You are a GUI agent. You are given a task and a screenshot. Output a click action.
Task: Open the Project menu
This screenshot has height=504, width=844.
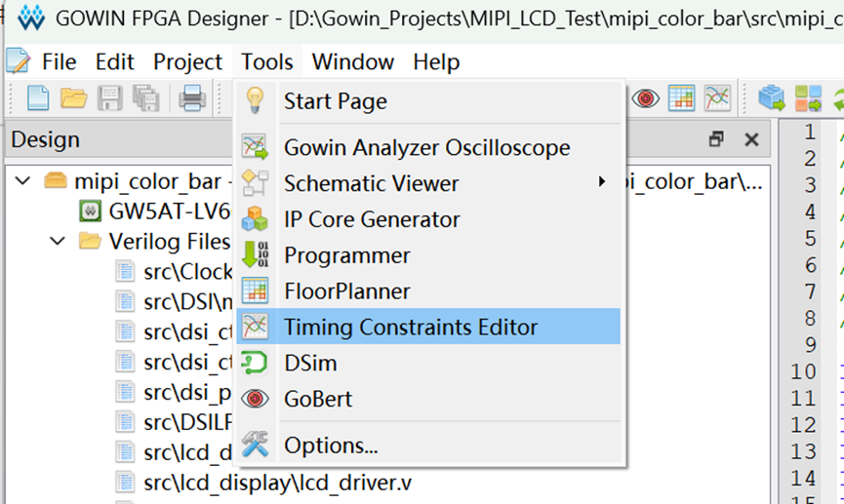pos(187,61)
